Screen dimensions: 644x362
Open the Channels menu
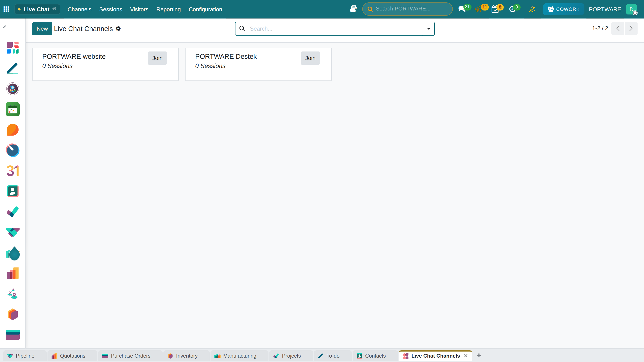point(79,9)
